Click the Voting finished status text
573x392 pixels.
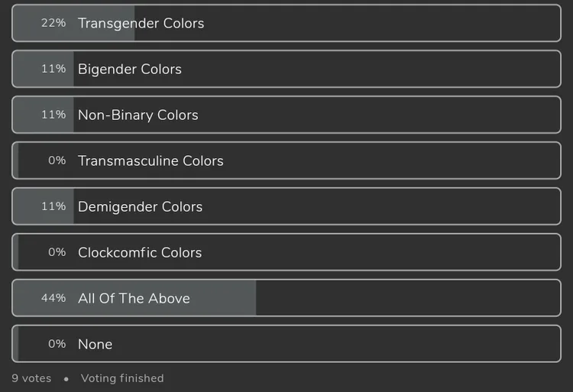click(x=122, y=378)
